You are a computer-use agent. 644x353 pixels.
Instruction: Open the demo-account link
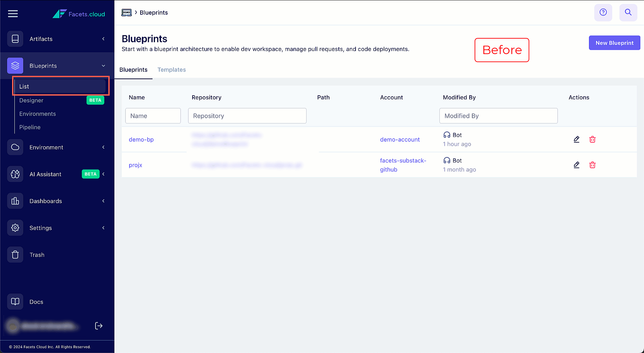(399, 140)
